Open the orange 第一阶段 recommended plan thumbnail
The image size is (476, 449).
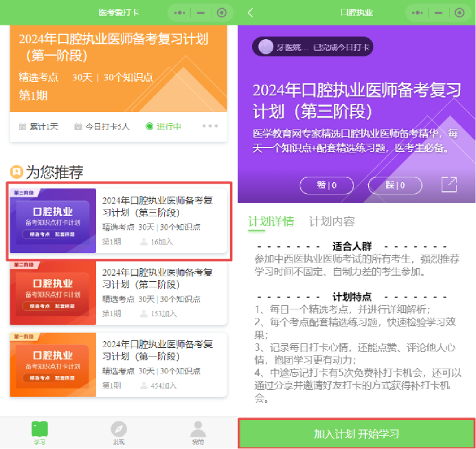(x=53, y=364)
